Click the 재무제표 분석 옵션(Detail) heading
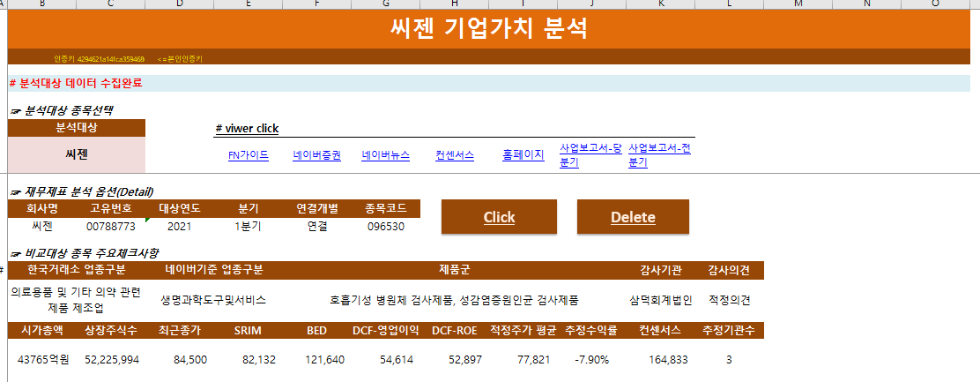This screenshot has height=382, width=980. point(82,191)
